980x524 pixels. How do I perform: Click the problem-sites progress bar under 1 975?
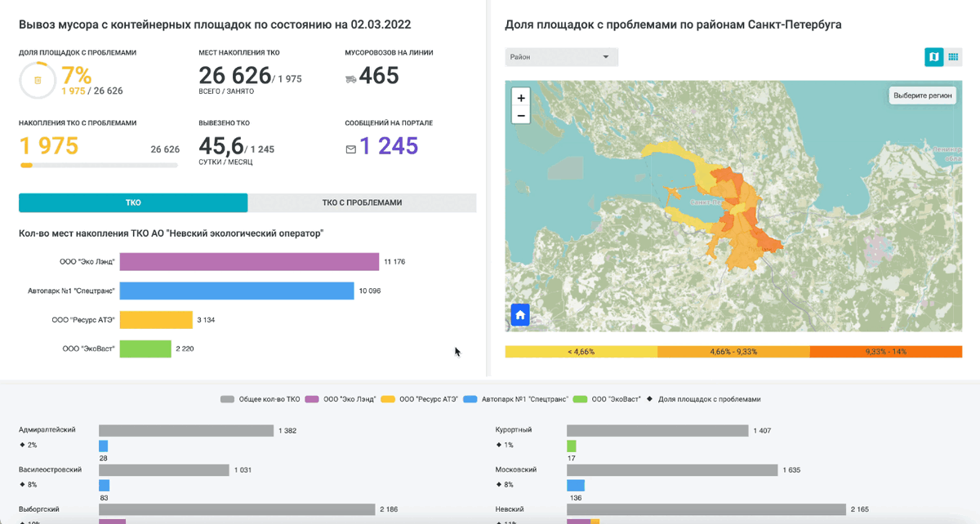[x=98, y=165]
